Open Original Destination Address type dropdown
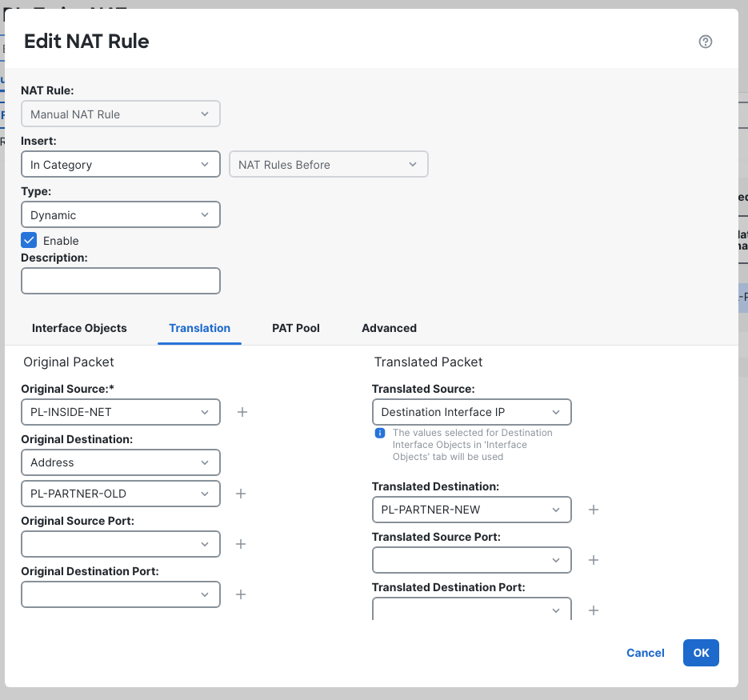748x700 pixels. click(x=121, y=462)
